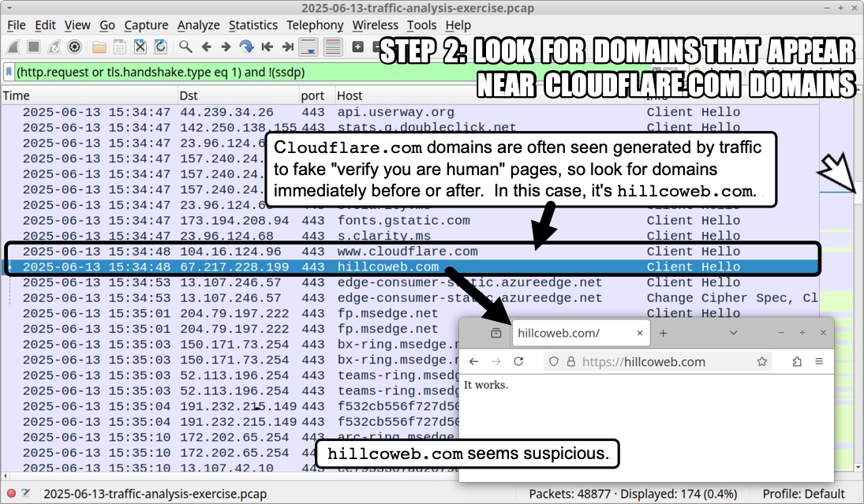Open the Tools menu

[x=421, y=25]
